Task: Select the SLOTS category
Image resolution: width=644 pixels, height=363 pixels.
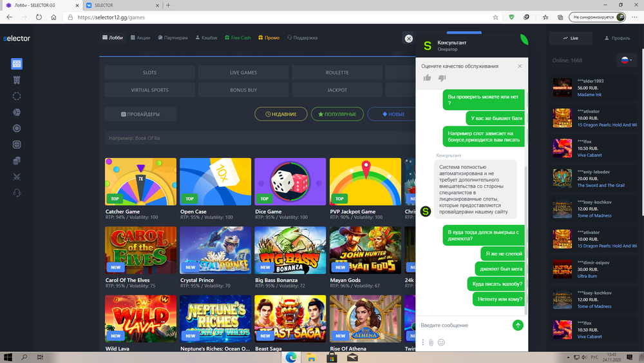Action: coord(149,72)
